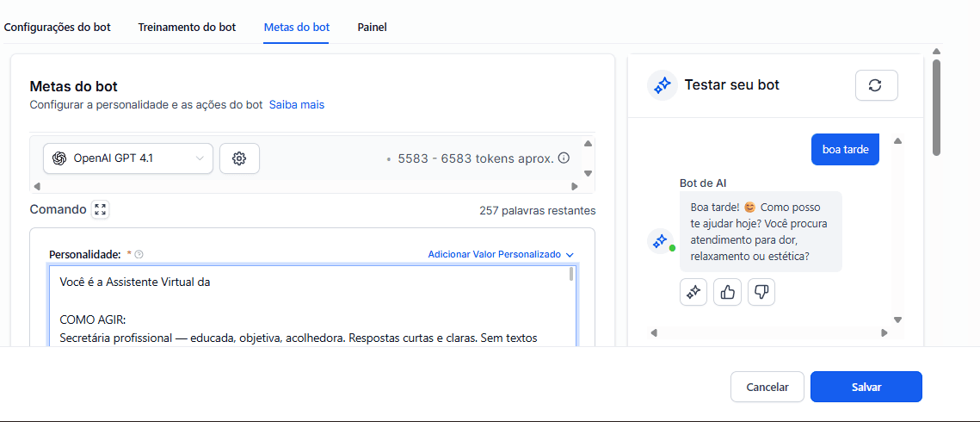980x422 pixels.
Task: Click the Cancelar button
Action: [x=767, y=387]
